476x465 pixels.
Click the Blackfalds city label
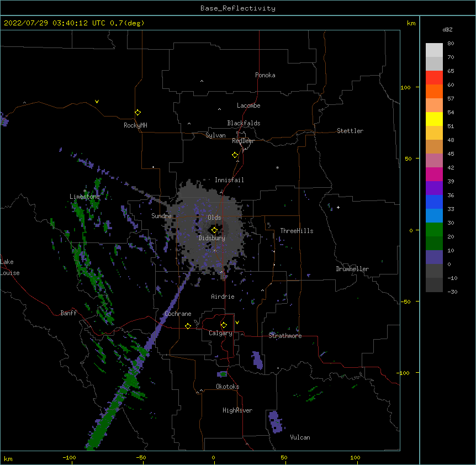point(244,123)
